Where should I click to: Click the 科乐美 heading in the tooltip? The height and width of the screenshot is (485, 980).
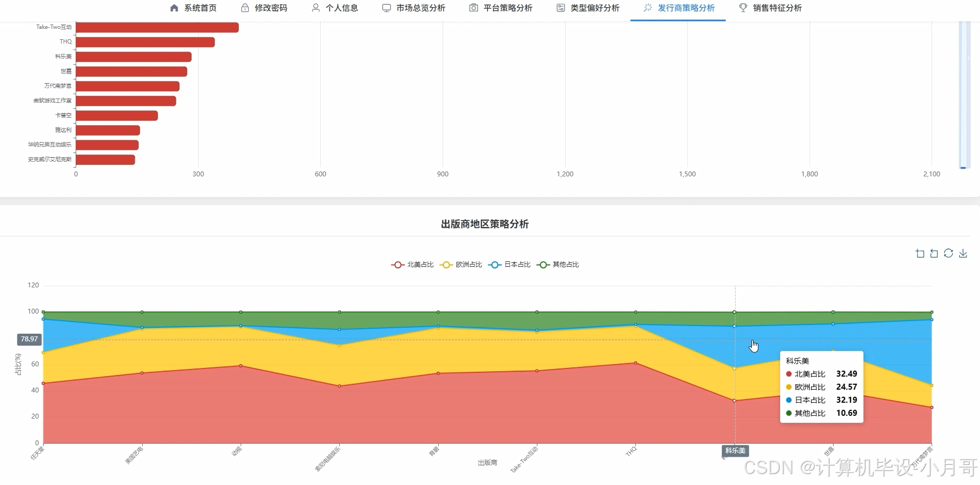pyautogui.click(x=797, y=361)
